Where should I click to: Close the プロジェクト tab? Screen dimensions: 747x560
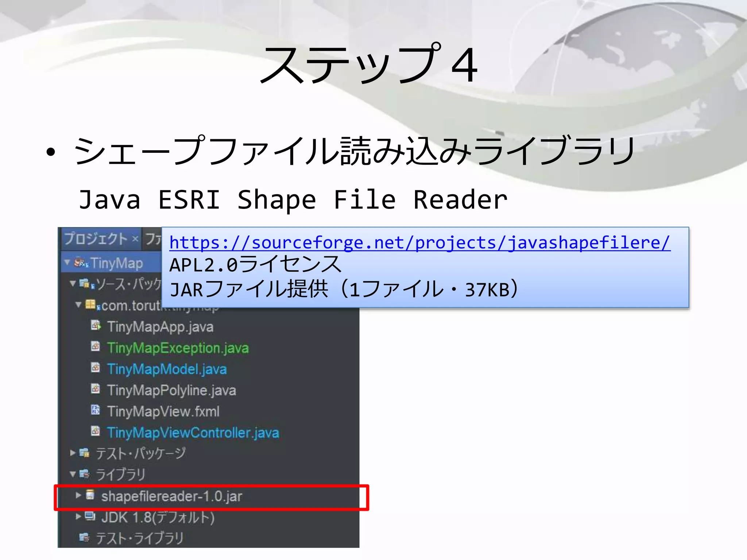coord(135,239)
